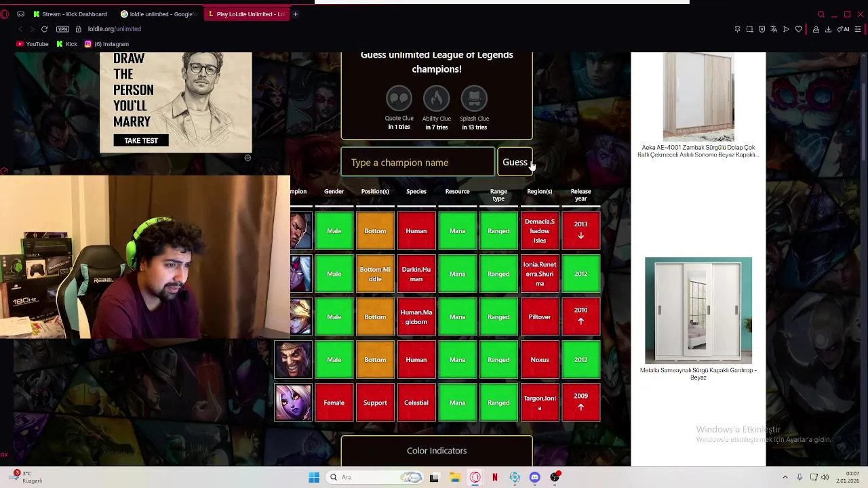Click the Guess button
The image size is (868, 488).
[515, 162]
